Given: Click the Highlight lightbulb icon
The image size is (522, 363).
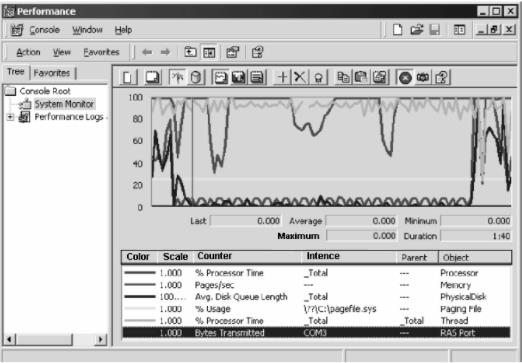Looking at the screenshot, I should tap(318, 78).
